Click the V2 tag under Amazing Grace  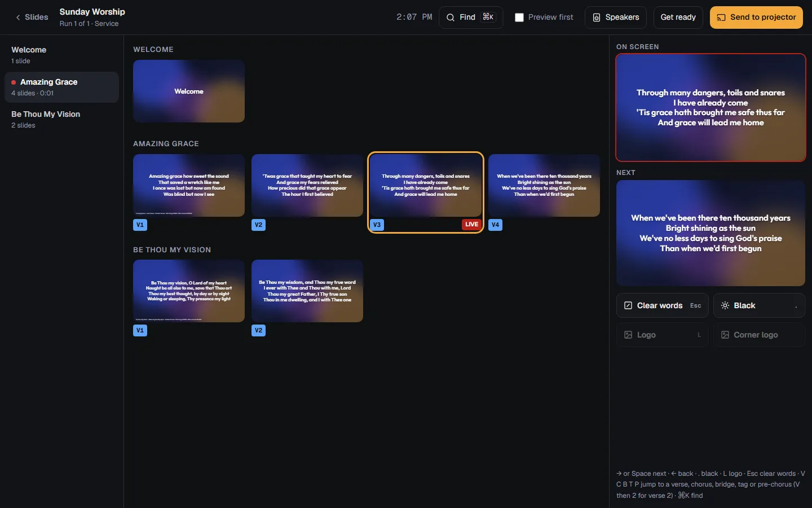259,225
